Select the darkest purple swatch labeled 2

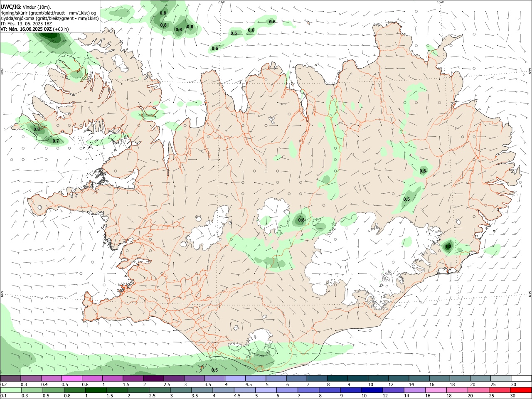coord(153,379)
